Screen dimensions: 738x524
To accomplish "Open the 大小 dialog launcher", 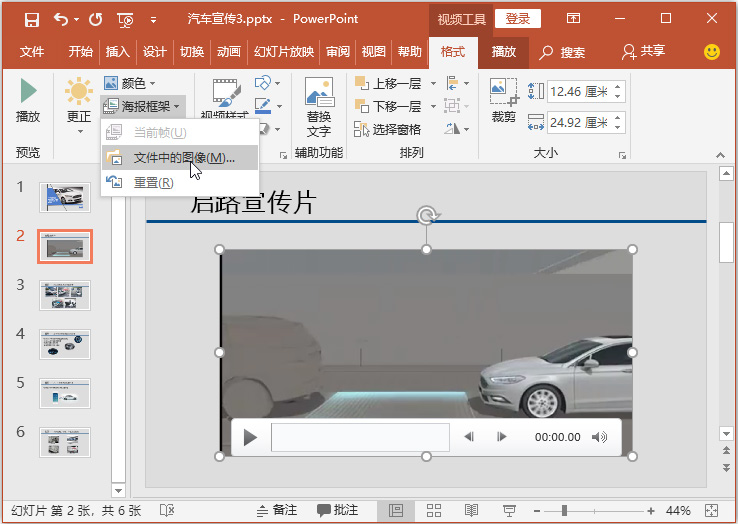I will click(622, 155).
